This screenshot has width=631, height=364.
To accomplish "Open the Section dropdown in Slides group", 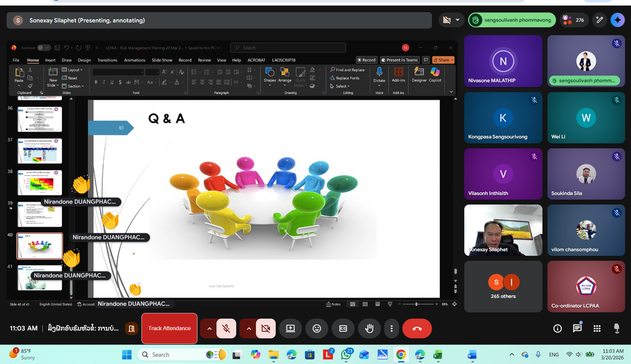I will 73,86.
